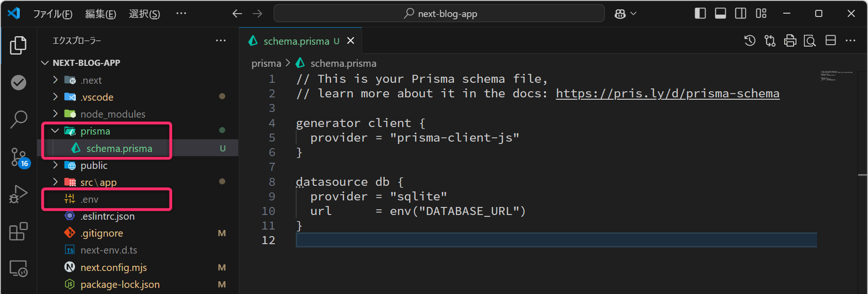Toggle the primary side bar visibility

700,14
